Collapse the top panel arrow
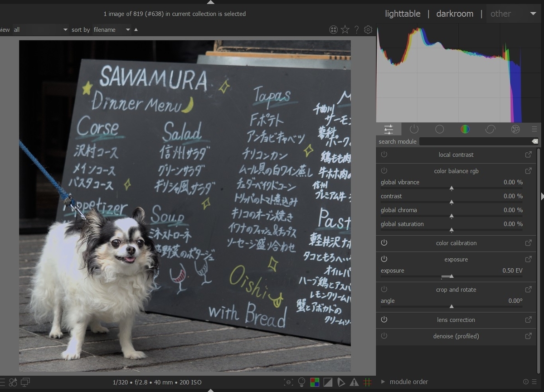 pos(210,2)
